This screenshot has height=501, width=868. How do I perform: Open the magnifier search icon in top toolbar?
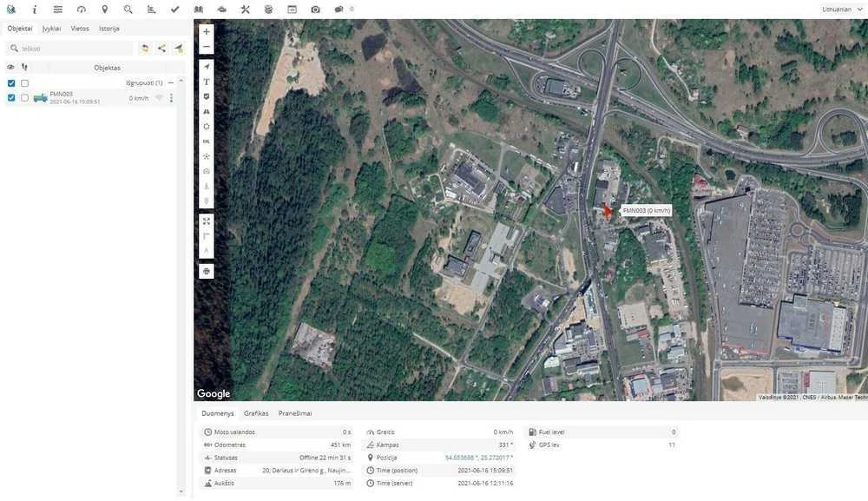click(x=128, y=10)
